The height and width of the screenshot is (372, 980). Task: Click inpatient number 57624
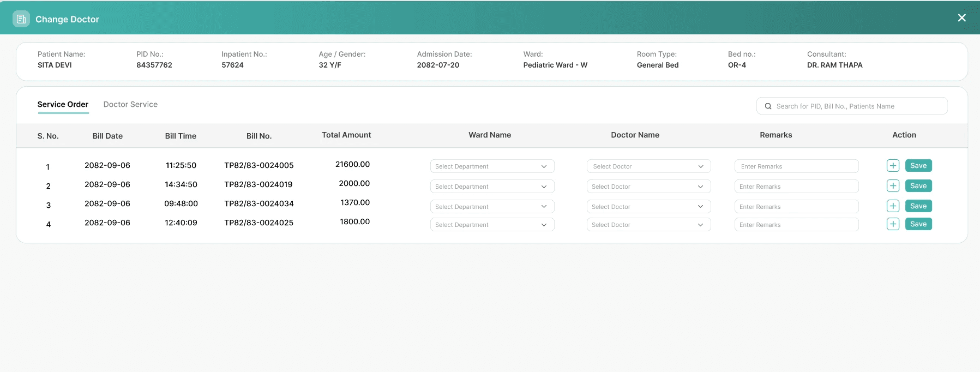pyautogui.click(x=232, y=65)
